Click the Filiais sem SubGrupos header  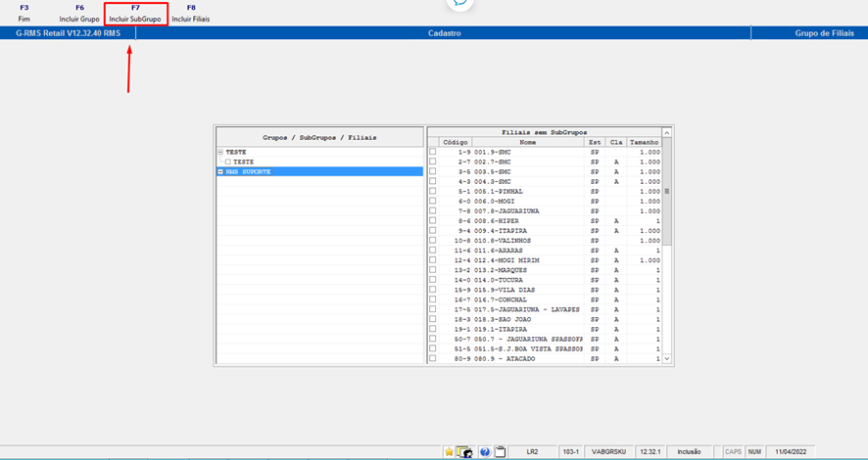pyautogui.click(x=545, y=133)
